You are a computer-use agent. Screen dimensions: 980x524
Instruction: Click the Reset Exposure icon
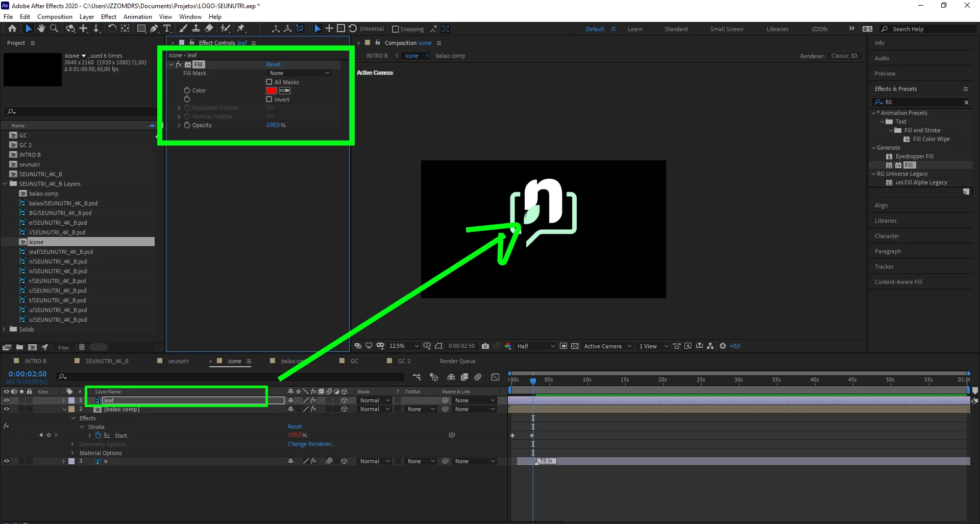723,346
